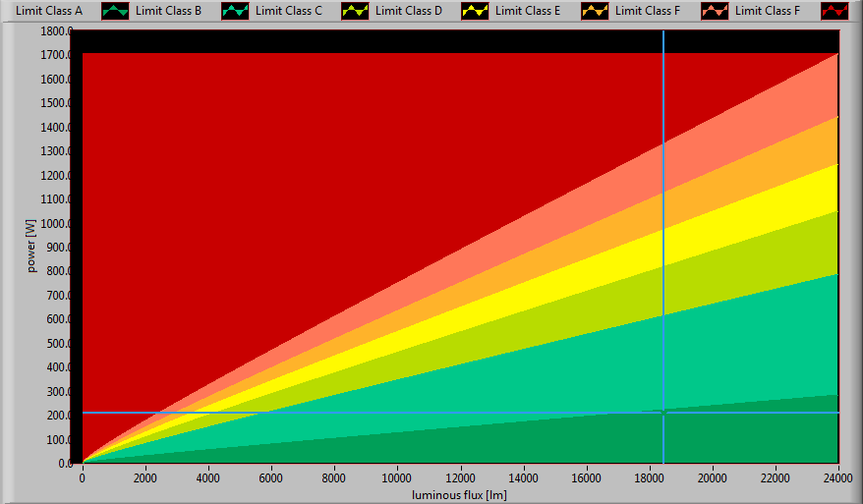Select the yellow Limit Class D plot icon
863x504 pixels.
point(475,11)
